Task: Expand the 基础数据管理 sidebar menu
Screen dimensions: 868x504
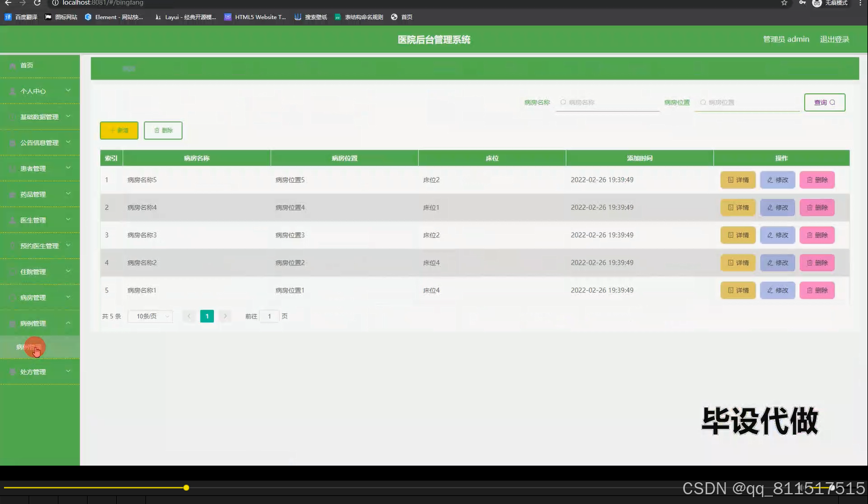Action: 40,117
